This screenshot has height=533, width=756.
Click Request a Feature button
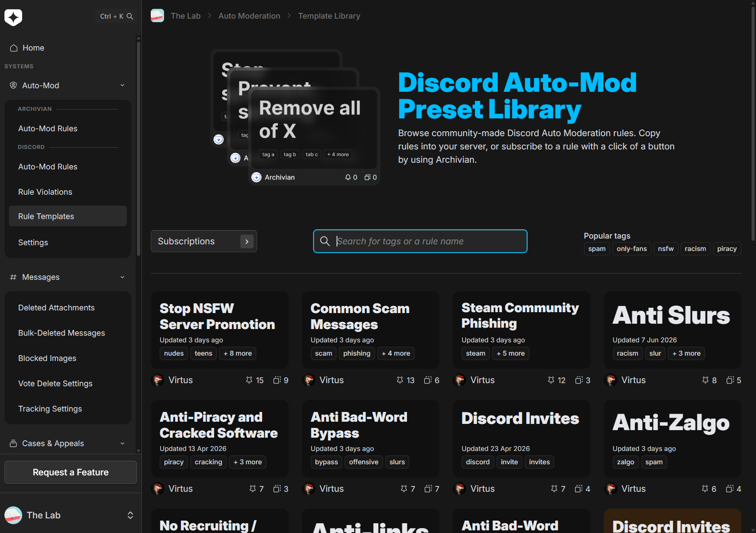point(71,472)
